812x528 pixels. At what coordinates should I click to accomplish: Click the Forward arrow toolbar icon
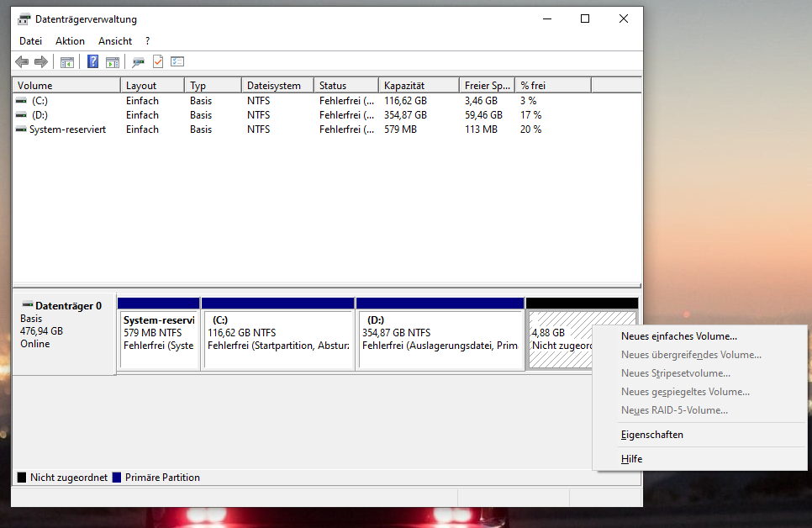pos(41,62)
